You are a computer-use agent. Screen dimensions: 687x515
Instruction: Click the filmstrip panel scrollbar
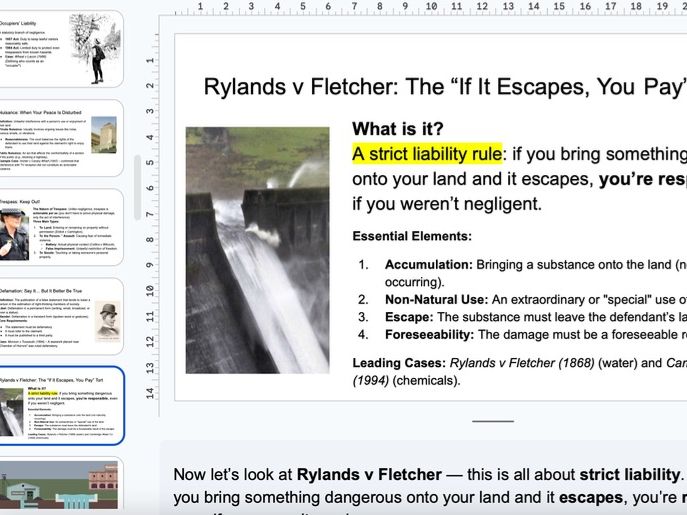(x=138, y=187)
